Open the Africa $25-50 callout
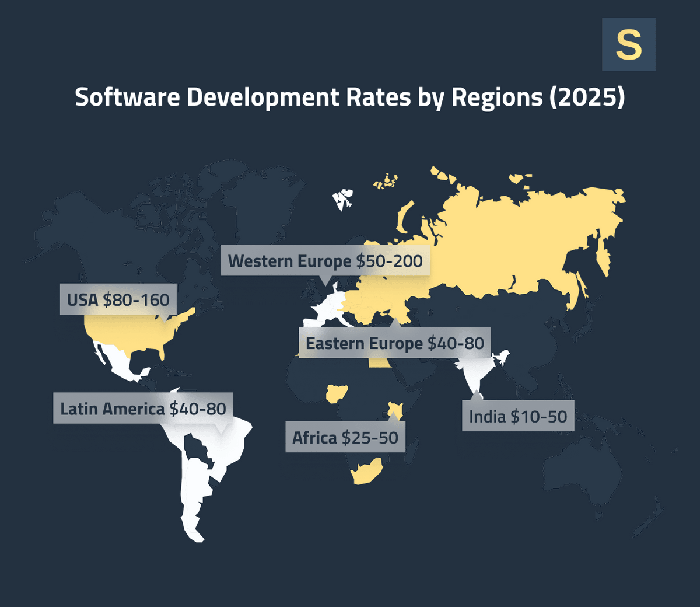 [345, 437]
